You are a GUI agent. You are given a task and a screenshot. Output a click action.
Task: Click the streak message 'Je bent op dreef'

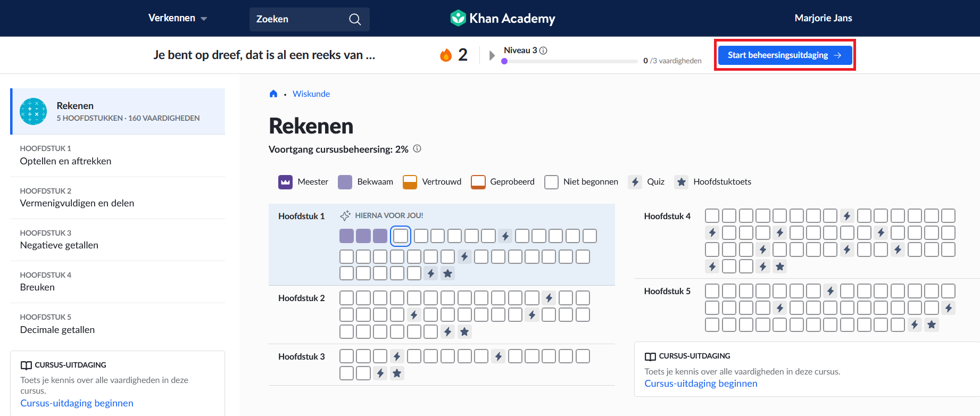point(264,55)
